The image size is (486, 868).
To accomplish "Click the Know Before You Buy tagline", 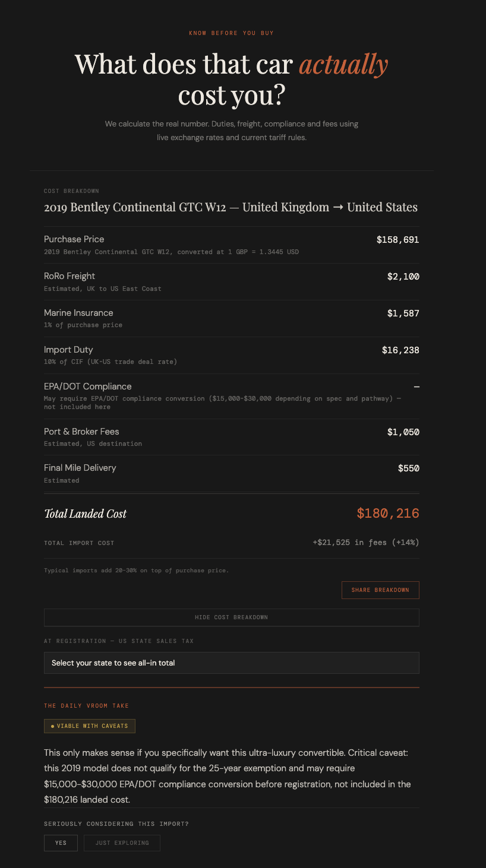I will [x=231, y=33].
